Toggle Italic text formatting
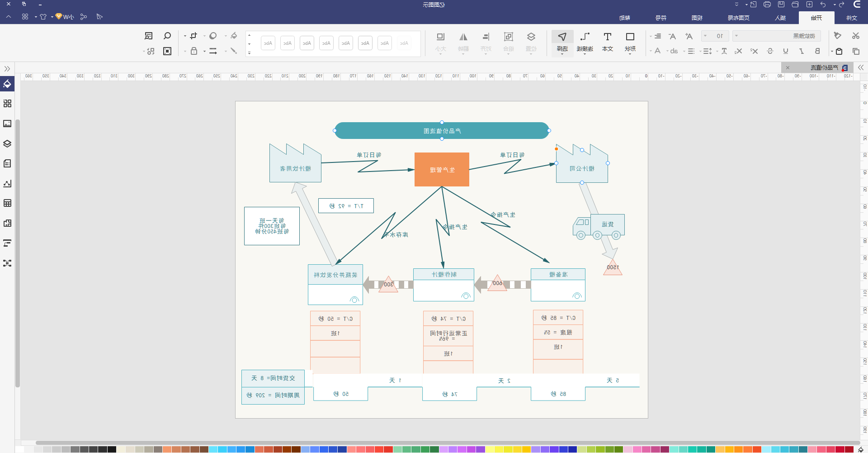 tap(801, 51)
